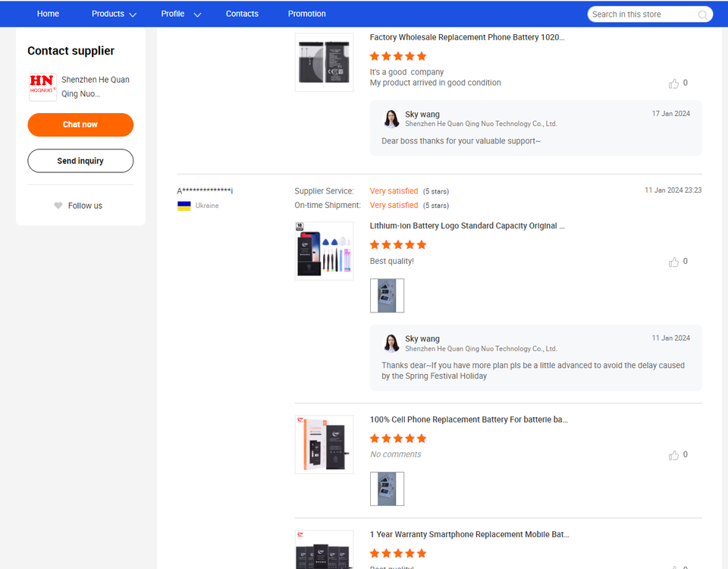Open review photo under 'Best quality!' comment
Viewport: 728px width, 569px height.
coord(387,296)
